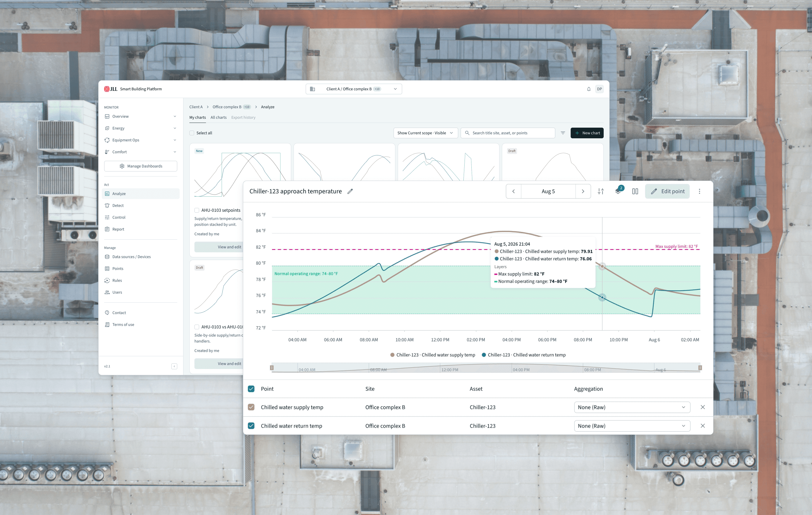The width and height of the screenshot is (812, 515).
Task: Open aggregation dropdown for return temp
Action: tap(632, 426)
